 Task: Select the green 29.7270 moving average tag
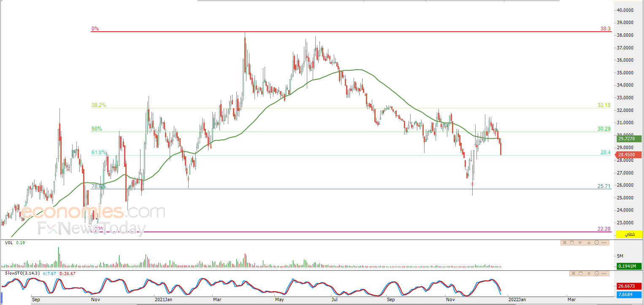click(629, 139)
